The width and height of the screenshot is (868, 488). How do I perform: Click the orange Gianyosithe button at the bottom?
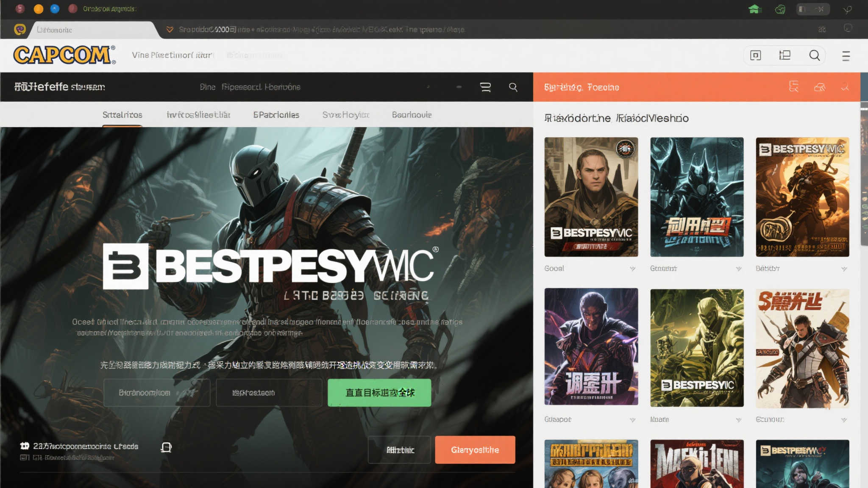(475, 450)
